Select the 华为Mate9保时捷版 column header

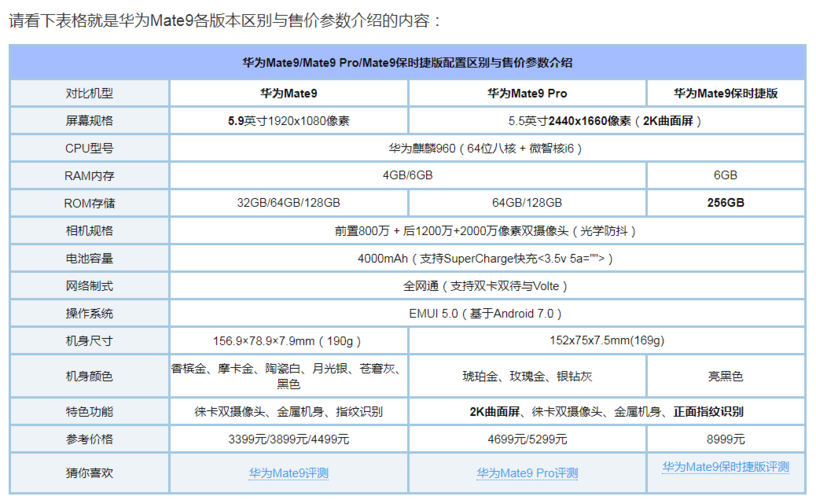[725, 93]
